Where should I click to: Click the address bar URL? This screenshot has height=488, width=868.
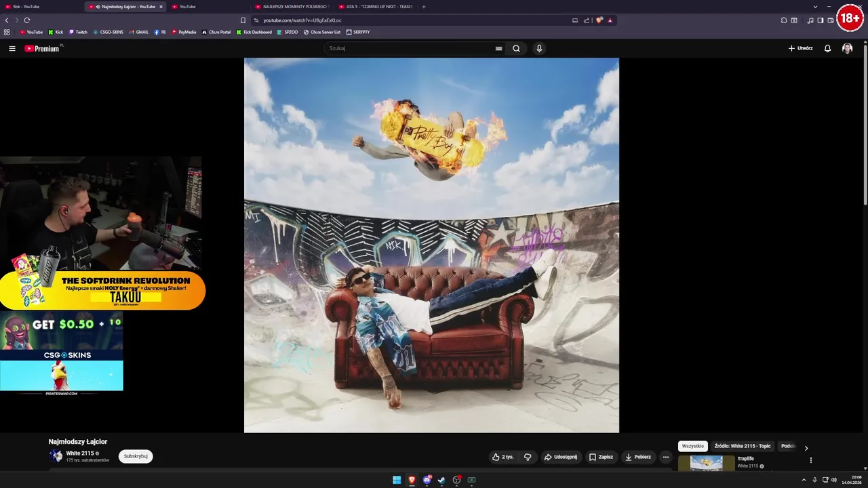click(x=302, y=20)
